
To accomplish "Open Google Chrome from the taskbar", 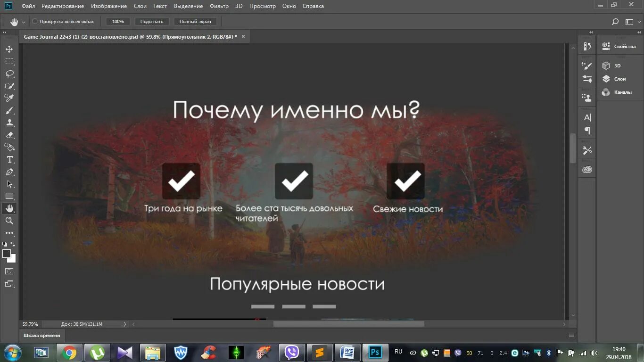I will pyautogui.click(x=69, y=353).
